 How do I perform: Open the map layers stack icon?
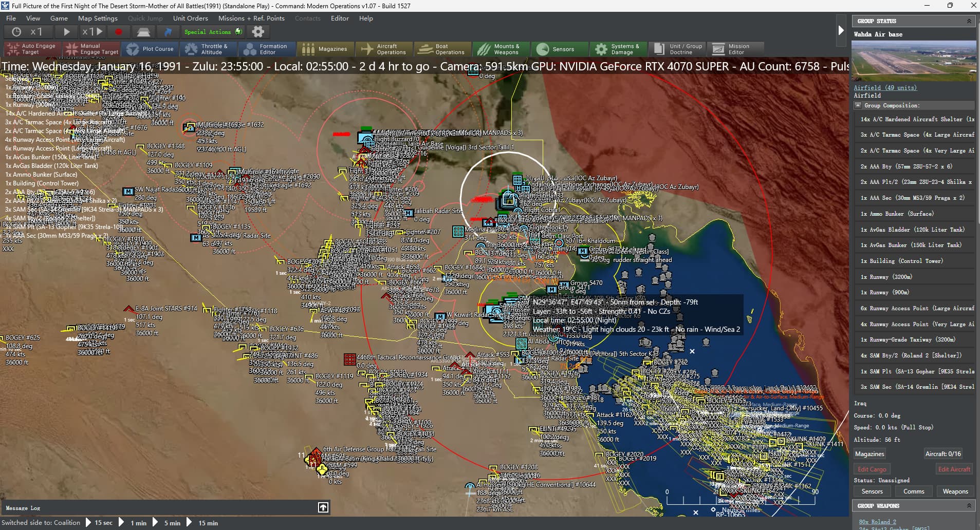(143, 32)
